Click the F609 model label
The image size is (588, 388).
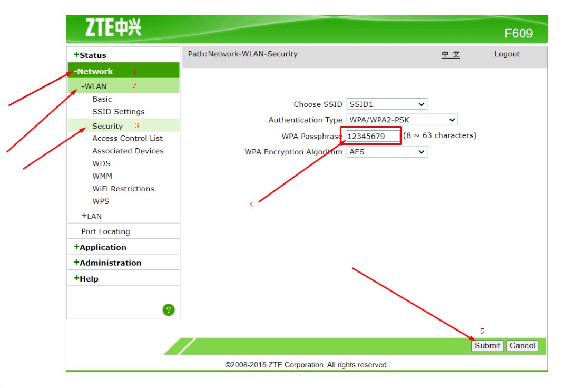518,33
